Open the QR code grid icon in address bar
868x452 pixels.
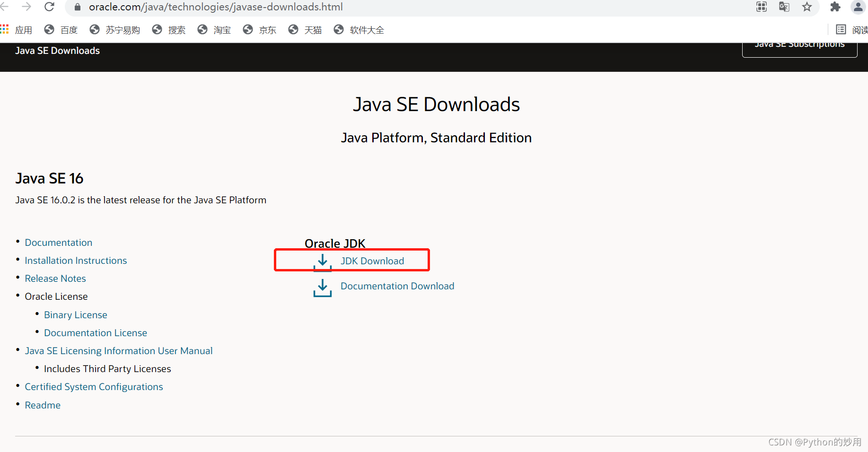[762, 7]
